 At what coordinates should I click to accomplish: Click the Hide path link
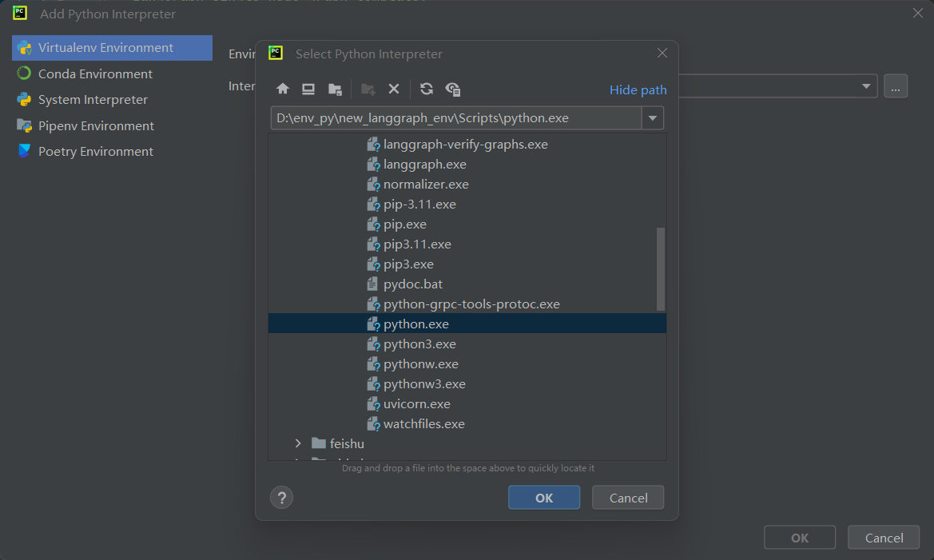coord(638,90)
